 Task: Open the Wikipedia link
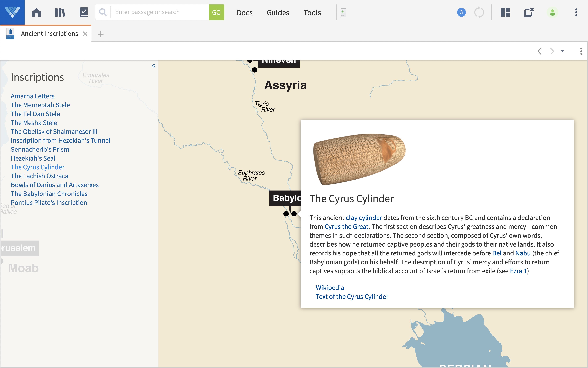330,288
